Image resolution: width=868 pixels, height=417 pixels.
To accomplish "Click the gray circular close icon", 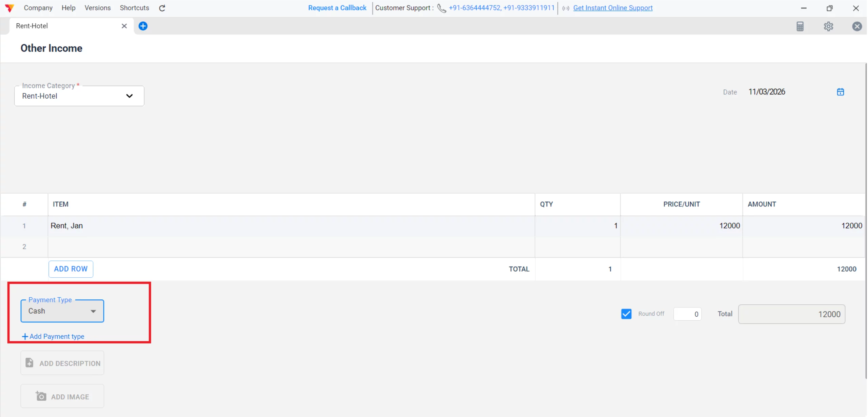I will click(857, 26).
